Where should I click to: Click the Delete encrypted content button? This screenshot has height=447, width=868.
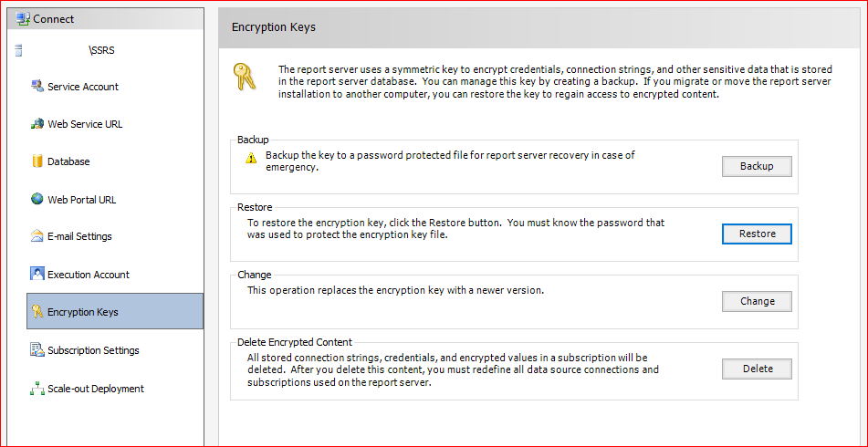point(757,369)
